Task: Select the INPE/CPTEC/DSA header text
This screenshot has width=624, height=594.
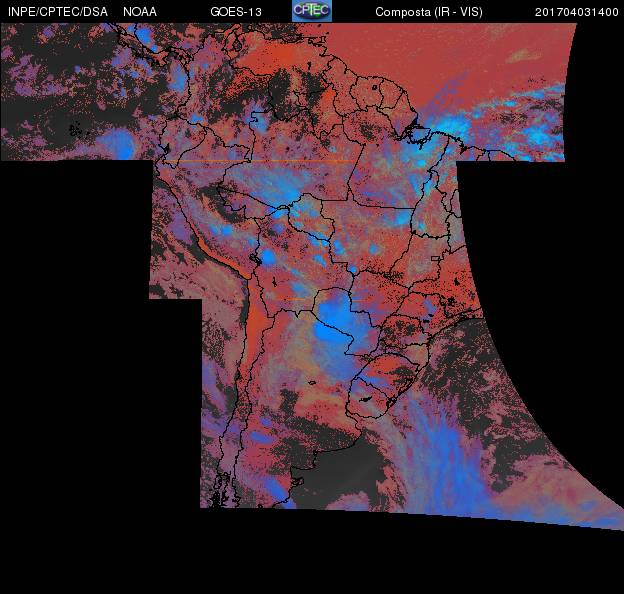Action: [x=58, y=12]
